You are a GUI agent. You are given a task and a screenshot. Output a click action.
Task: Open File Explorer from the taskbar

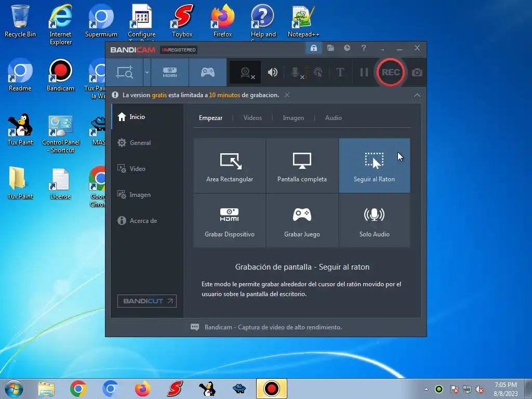46,389
